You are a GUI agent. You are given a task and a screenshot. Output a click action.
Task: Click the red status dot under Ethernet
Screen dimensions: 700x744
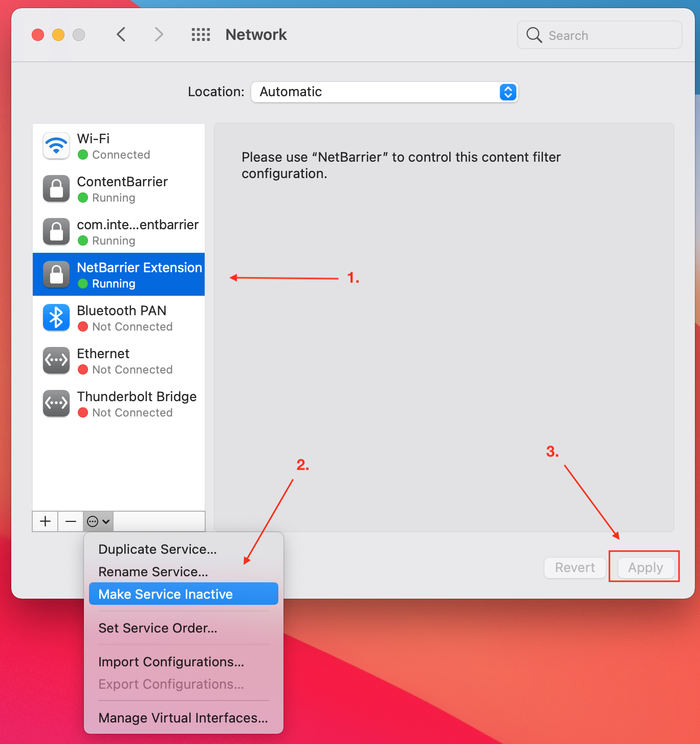pos(83,369)
